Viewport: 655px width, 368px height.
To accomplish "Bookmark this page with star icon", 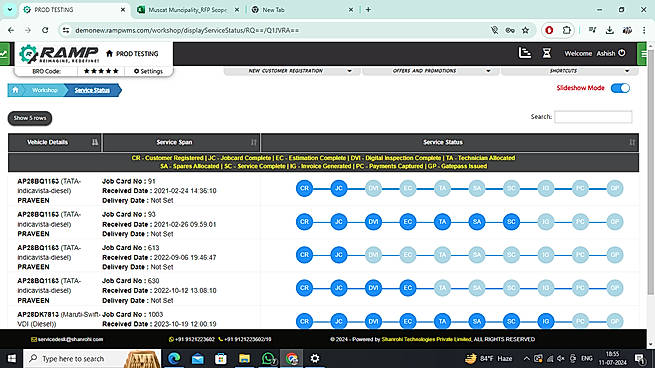I will [526, 30].
